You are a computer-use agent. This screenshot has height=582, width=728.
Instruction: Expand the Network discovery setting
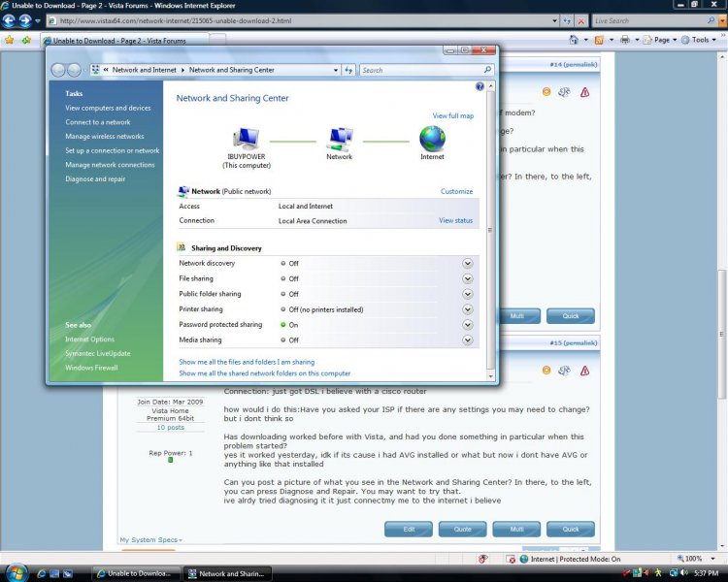pos(468,264)
